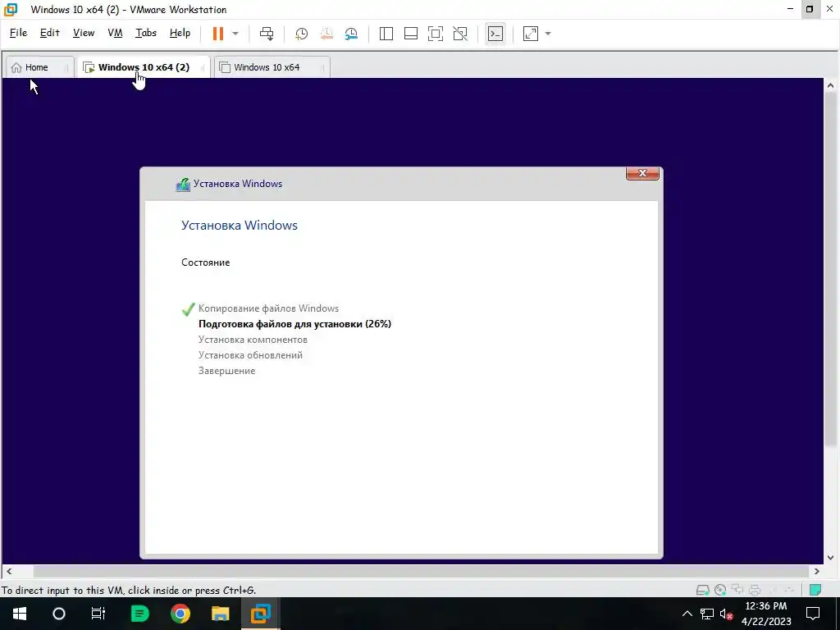Click the left arrow of horizontal scrollbar
Viewport: 840px width, 630px height.
coord(8,571)
